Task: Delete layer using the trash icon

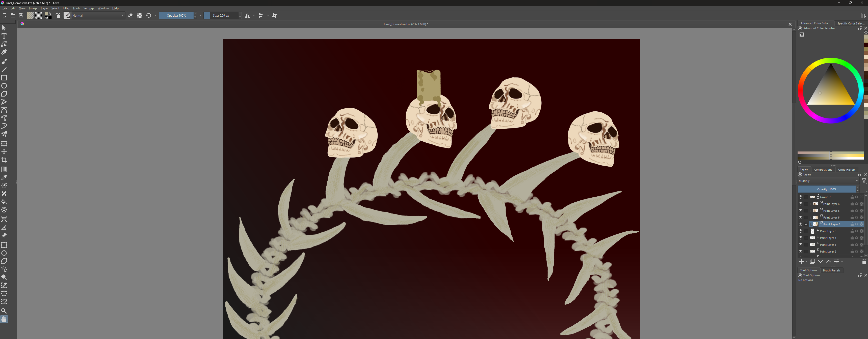Action: (x=864, y=262)
